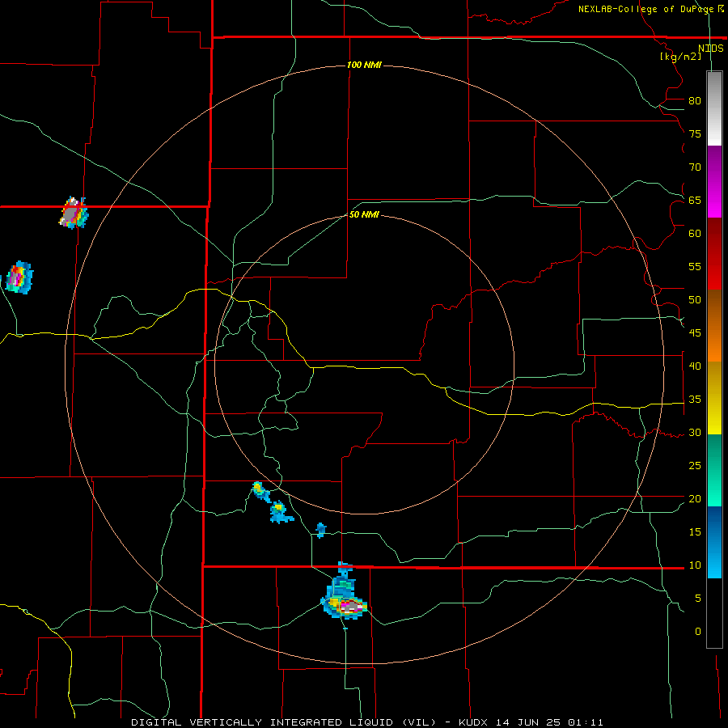
Task: Pick the yellow band of the VIL scale
Action: (714, 398)
